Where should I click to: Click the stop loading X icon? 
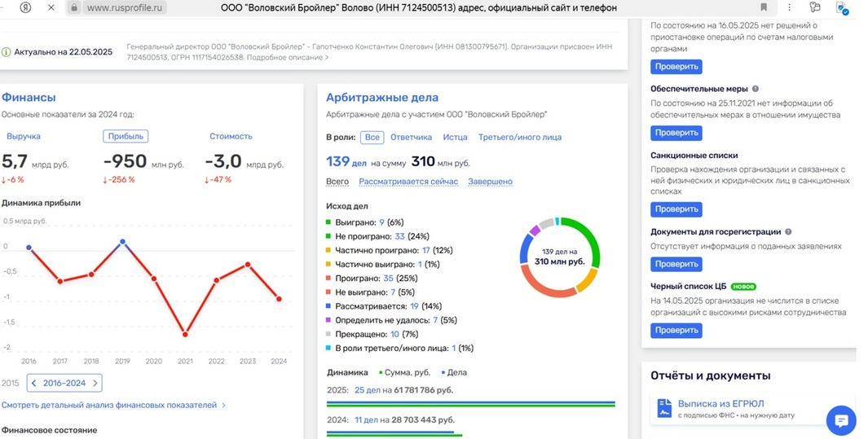[x=51, y=8]
